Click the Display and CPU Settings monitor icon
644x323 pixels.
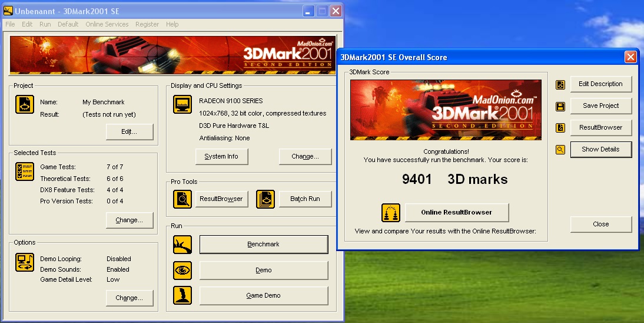[x=182, y=104]
